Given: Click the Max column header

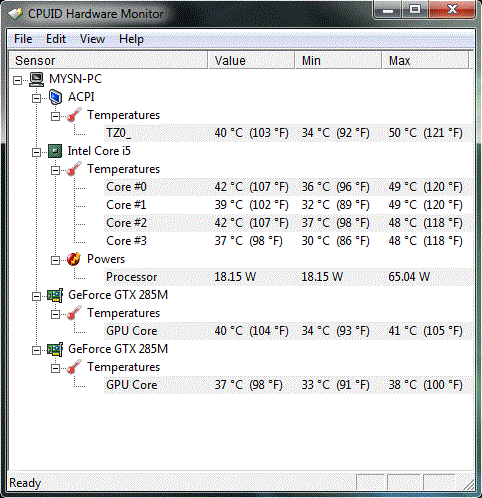Looking at the screenshot, I should point(426,60).
